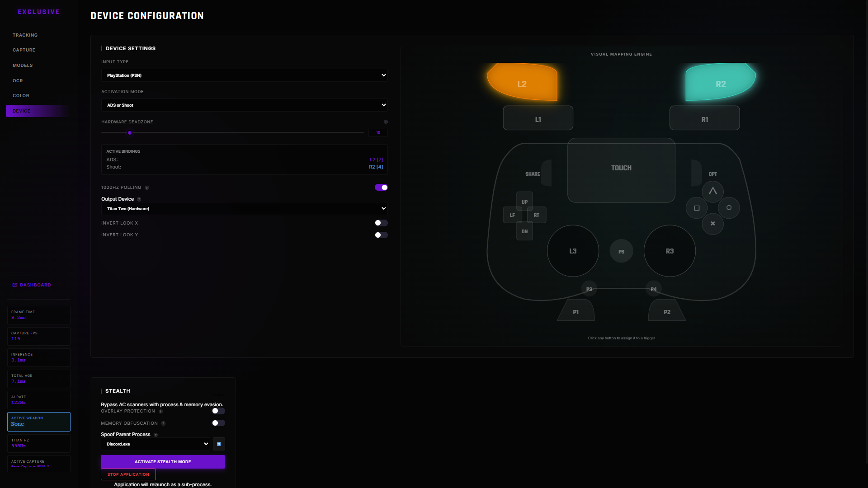Click the PS button on the controller diagram
Viewport: 868px width, 488px height.
[621, 251]
